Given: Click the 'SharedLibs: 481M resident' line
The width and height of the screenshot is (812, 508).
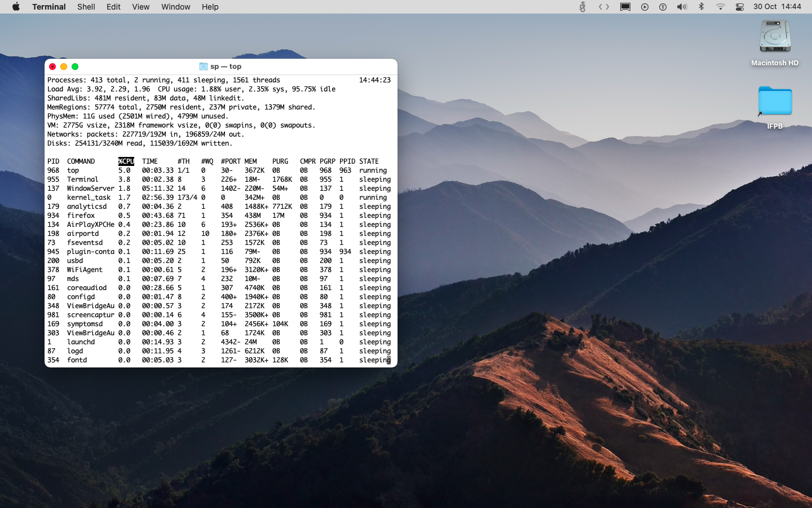Looking at the screenshot, I should click(145, 98).
